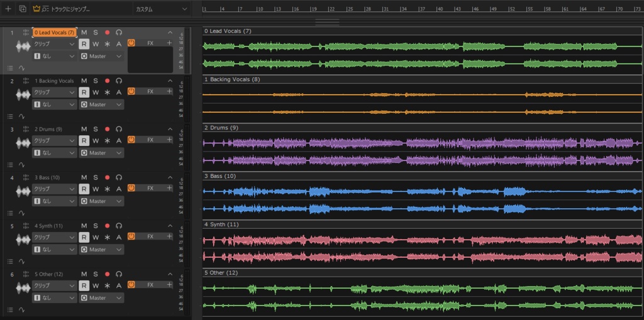This screenshot has width=644, height=320.
Task: Open the カスタム track control dropdown
Action: 162,9
